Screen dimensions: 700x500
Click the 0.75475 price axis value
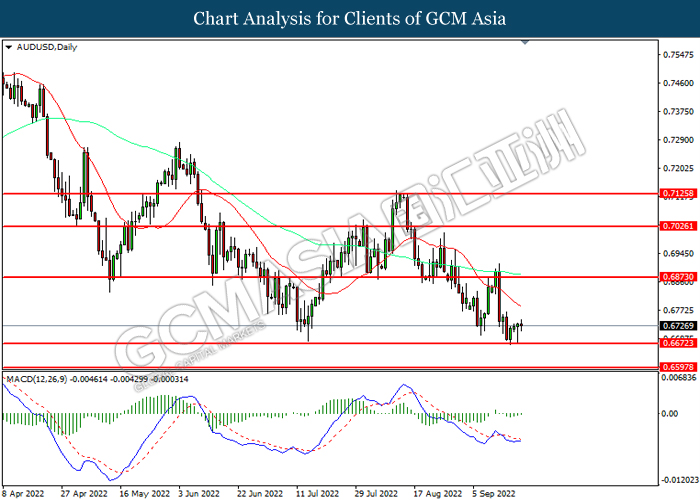679,54
